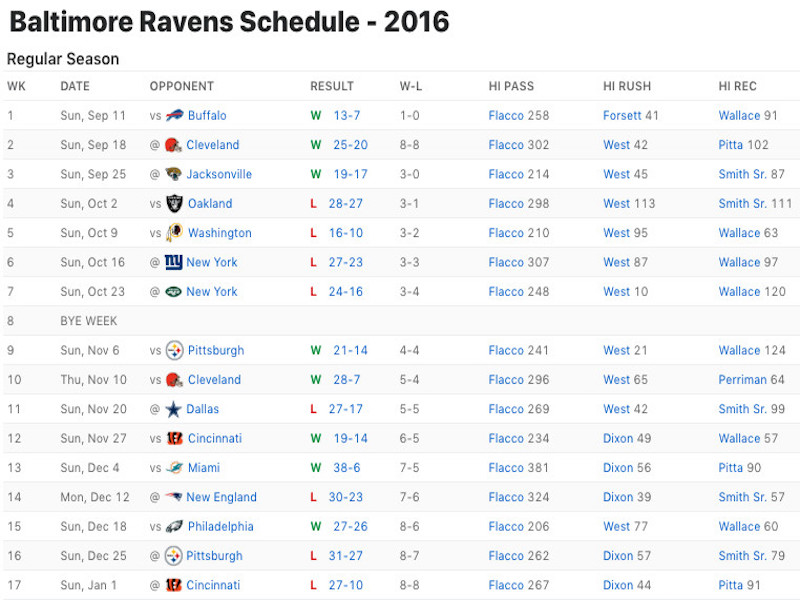Click the Buffalo Bills logo in week 1

tap(174, 115)
